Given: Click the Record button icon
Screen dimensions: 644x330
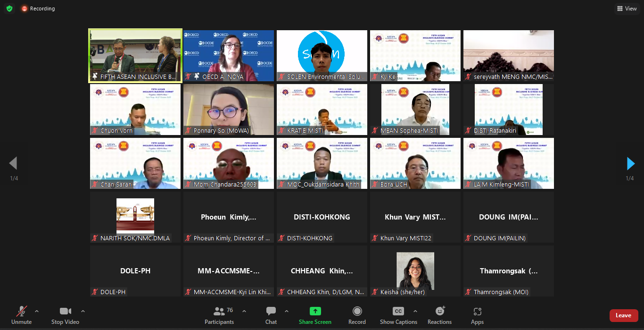Looking at the screenshot, I should pyautogui.click(x=357, y=311).
